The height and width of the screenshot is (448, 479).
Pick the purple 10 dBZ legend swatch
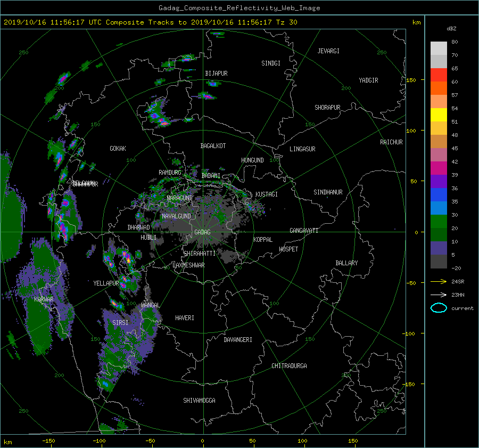(439, 248)
